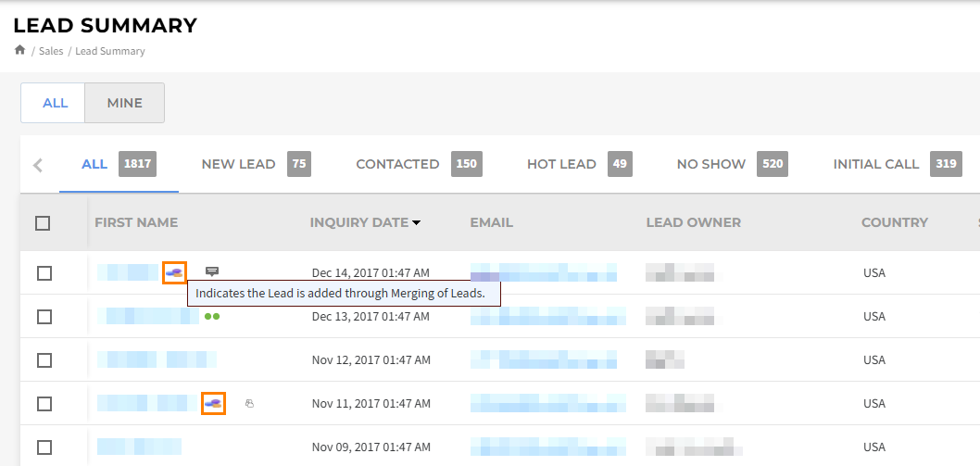
Task: Check the Nov 09, 2017 lead row
Action: click(44, 447)
